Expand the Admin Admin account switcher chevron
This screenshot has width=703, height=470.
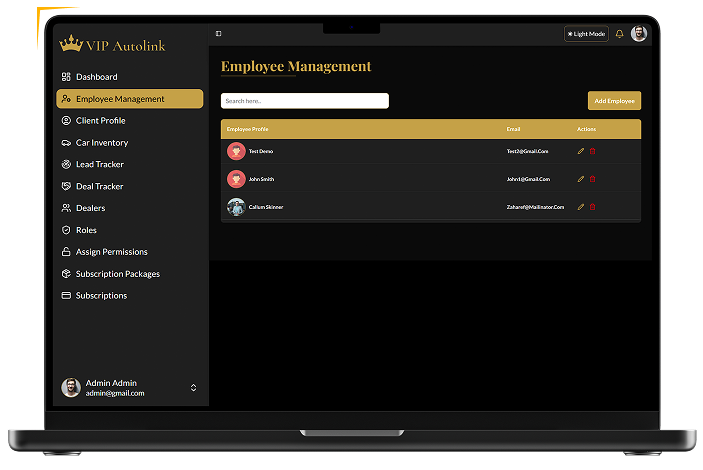click(x=193, y=388)
